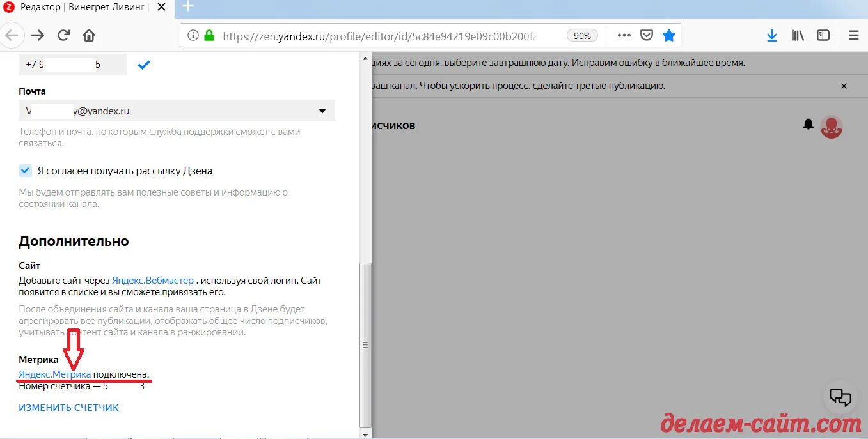Uncheck the Zen newsletter consent checkbox
868x439 pixels.
point(25,171)
